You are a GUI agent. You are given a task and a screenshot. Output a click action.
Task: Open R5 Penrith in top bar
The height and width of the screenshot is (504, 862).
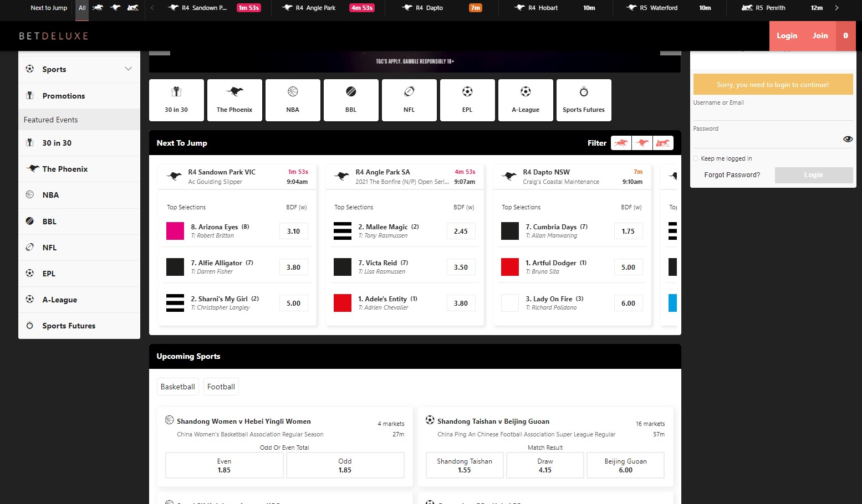782,8
